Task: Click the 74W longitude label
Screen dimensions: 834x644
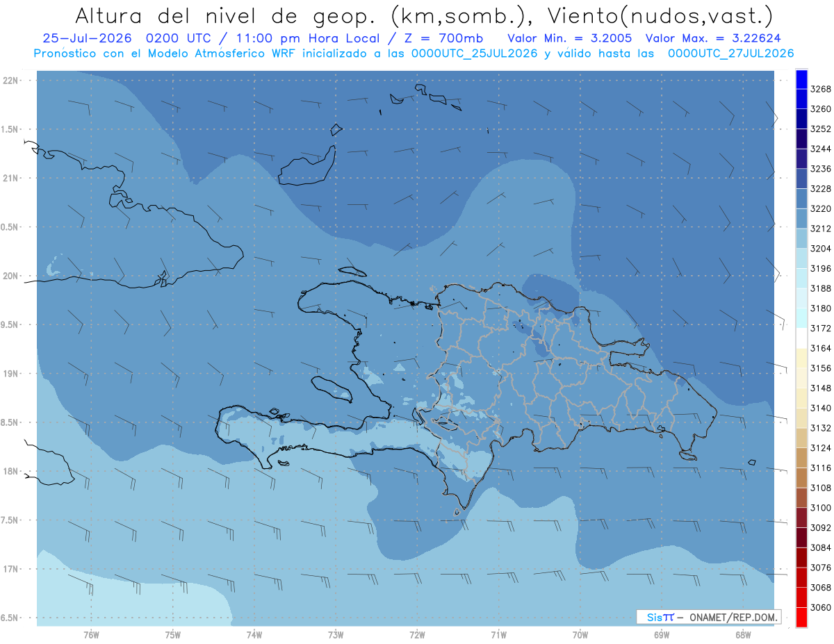Action: point(254,634)
